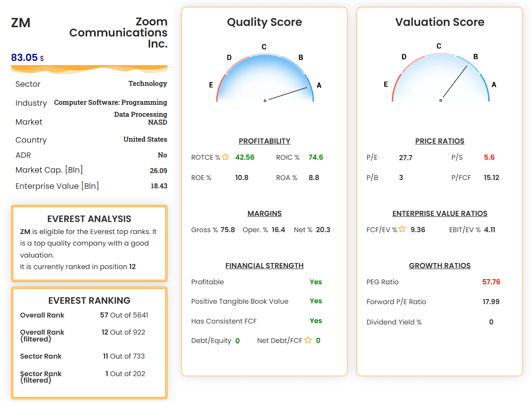
Task: Click filtered sector rank 1 Out of 202
Action: (x=125, y=373)
